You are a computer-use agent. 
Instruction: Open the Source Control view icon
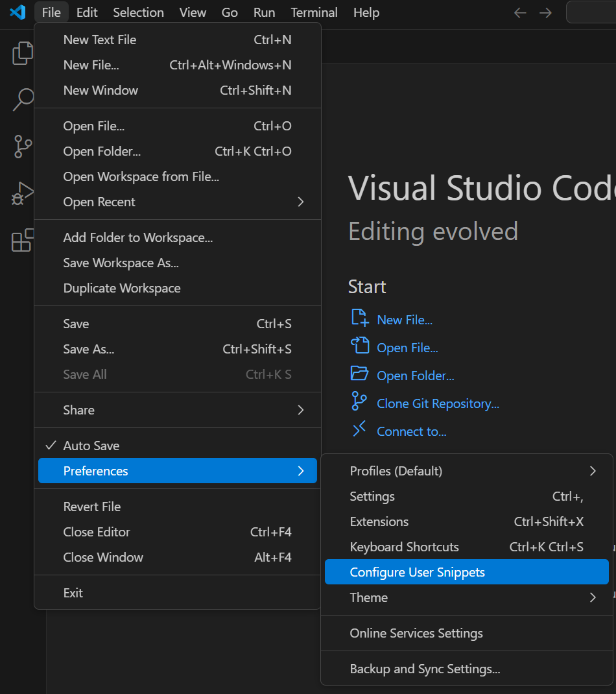23,147
